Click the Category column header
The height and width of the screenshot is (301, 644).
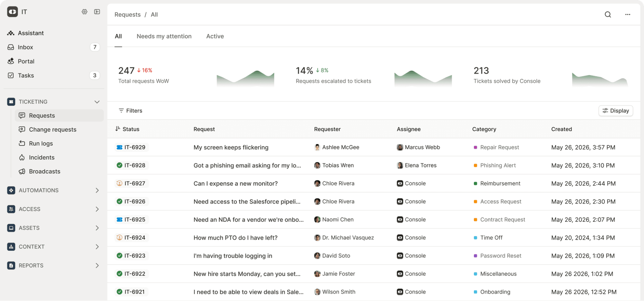click(x=484, y=129)
